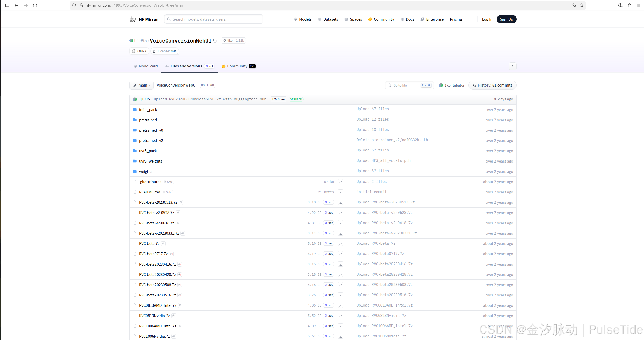Open the infer_pack folder
644x340 pixels.
click(x=148, y=110)
